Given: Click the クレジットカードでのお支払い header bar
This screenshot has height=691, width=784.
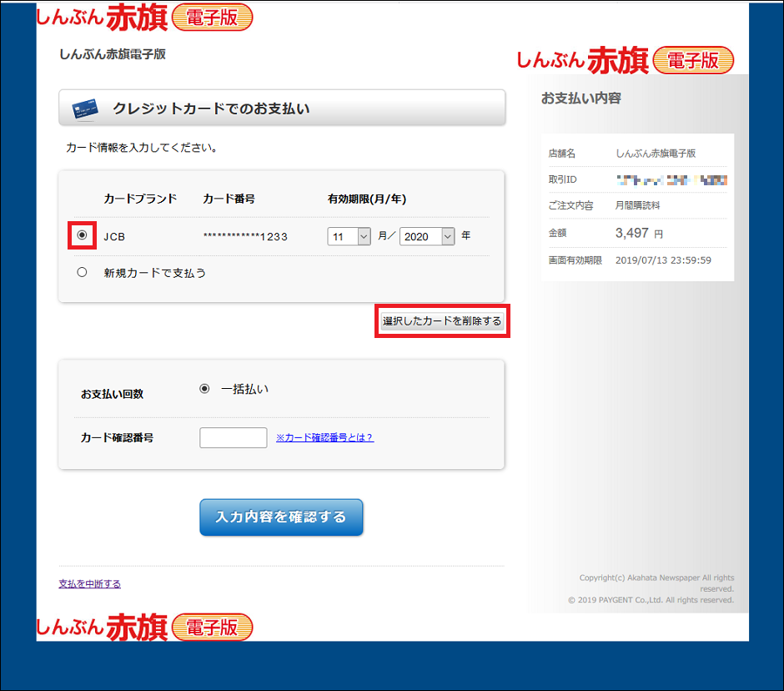Looking at the screenshot, I should tap(282, 108).
